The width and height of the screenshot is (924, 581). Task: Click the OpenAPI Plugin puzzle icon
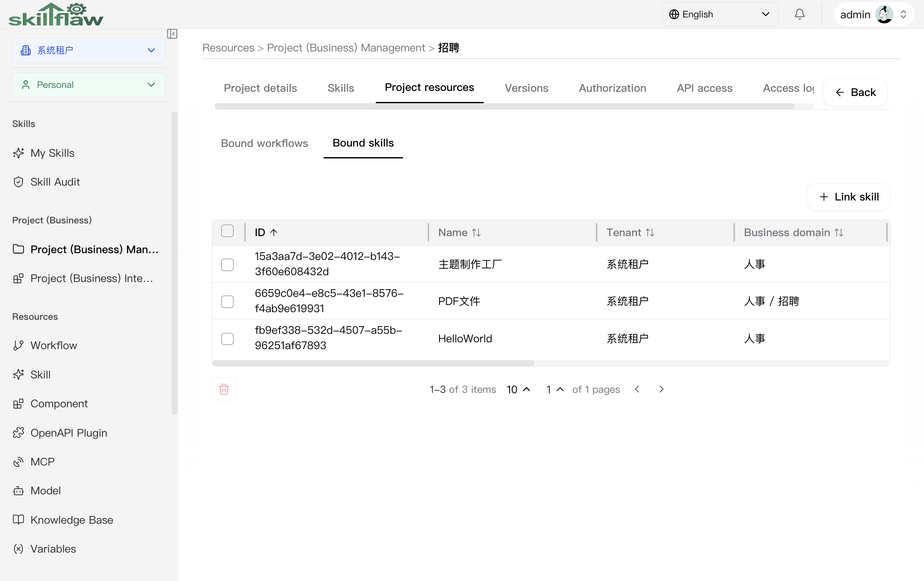click(18, 433)
